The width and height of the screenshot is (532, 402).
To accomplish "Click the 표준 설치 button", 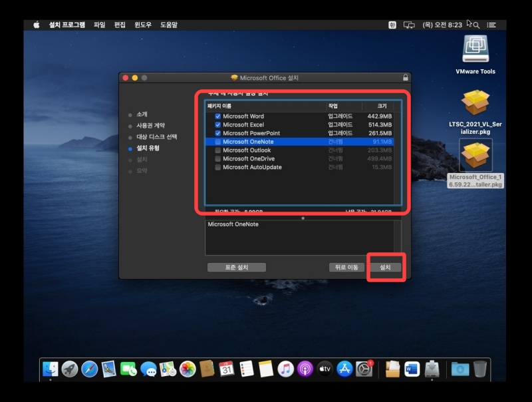I will (x=237, y=268).
